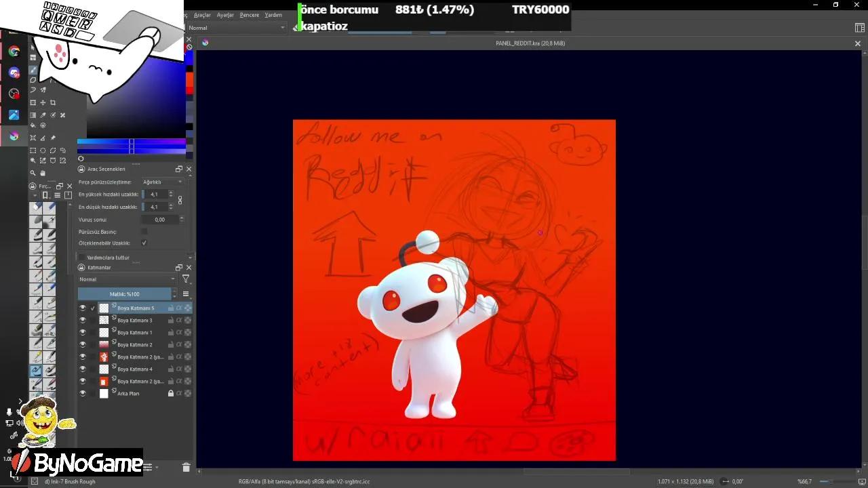Open the Yardım menu
The width and height of the screenshot is (868, 488).
pyautogui.click(x=273, y=15)
